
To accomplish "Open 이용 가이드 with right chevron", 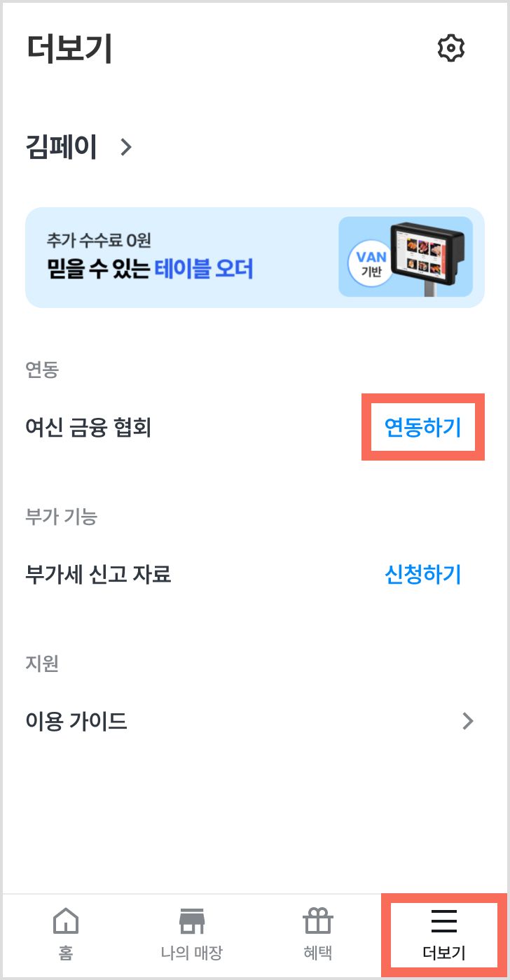I will coord(468,721).
